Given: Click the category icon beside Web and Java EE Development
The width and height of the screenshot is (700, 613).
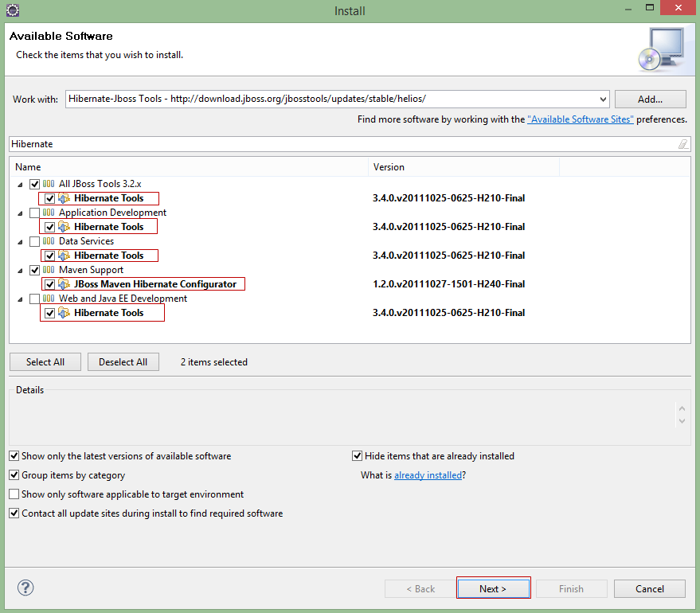Looking at the screenshot, I should [x=49, y=299].
